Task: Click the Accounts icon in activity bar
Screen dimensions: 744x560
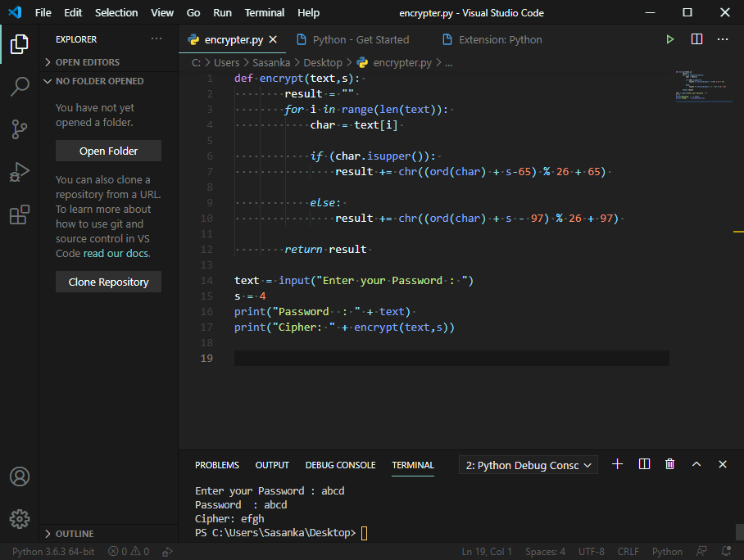Action: [x=20, y=476]
